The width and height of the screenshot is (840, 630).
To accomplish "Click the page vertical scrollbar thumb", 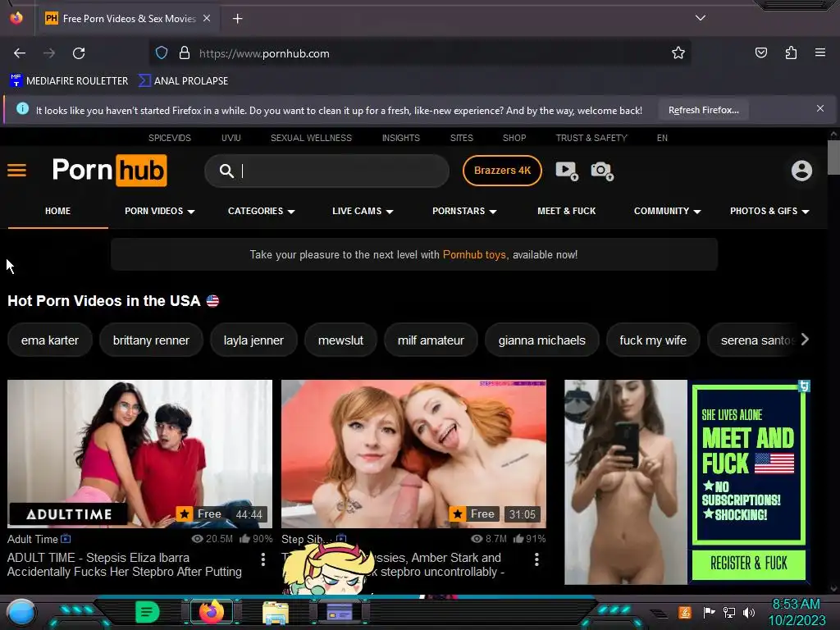I will (x=833, y=157).
